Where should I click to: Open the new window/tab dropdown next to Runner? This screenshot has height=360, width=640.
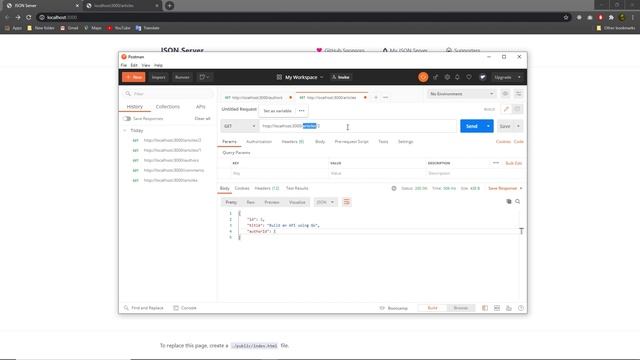[x=204, y=77]
